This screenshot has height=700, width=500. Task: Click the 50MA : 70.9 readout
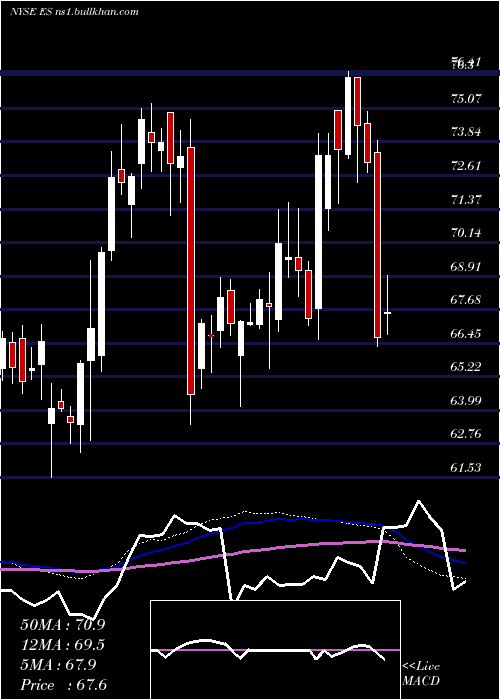[63, 625]
